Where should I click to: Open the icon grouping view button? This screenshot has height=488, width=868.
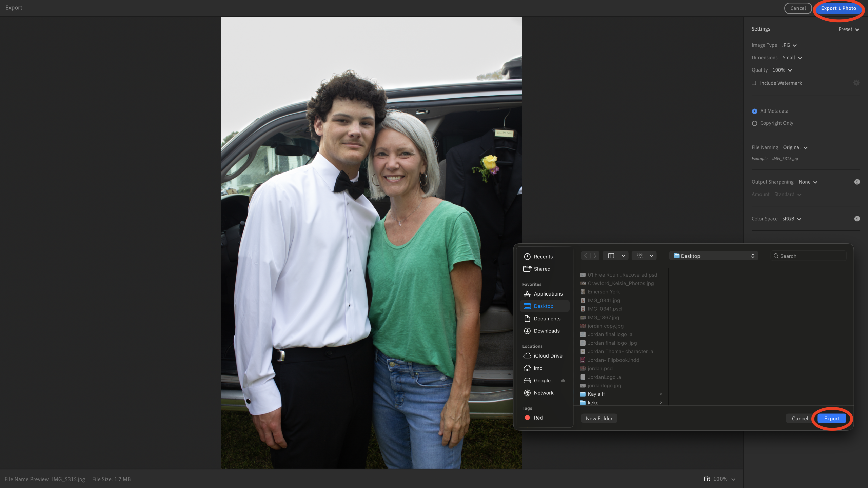pyautogui.click(x=639, y=256)
